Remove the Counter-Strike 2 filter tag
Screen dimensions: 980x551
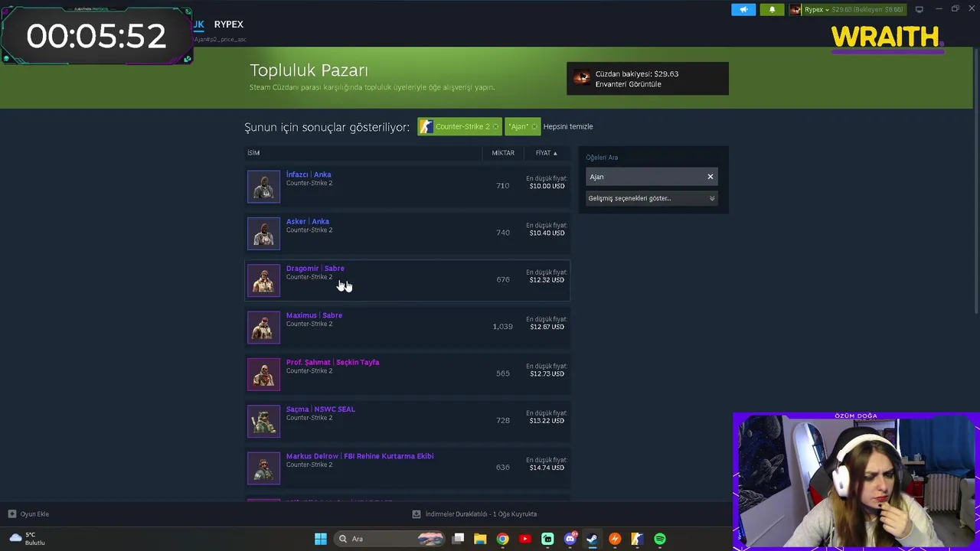coord(496,127)
